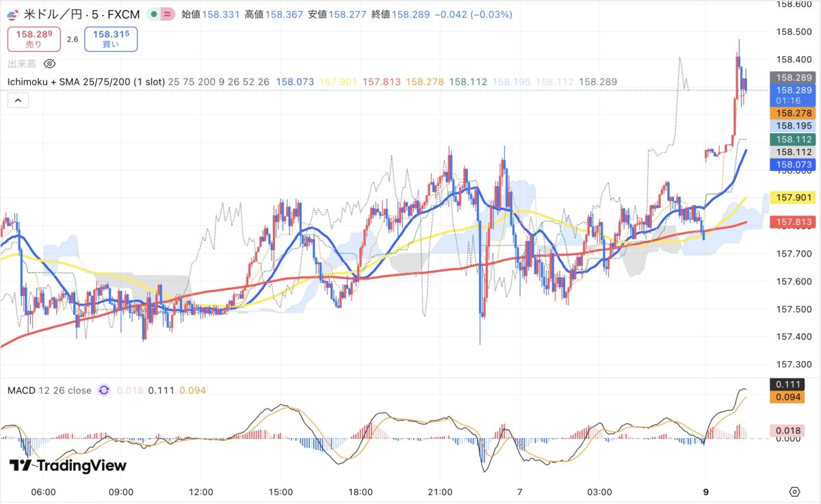Click the pink approximate-data indicator icon
Viewport: 821px width, 504px height.
coord(168,14)
